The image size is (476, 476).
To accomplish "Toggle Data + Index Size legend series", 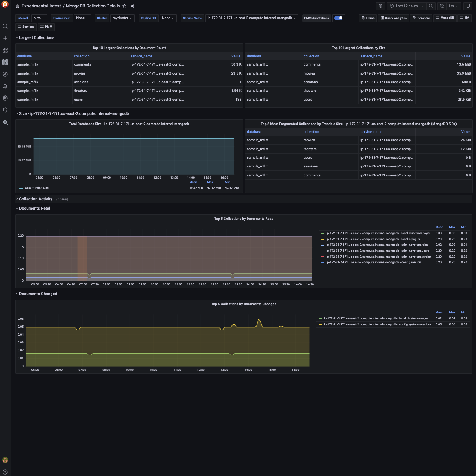I will (36, 188).
